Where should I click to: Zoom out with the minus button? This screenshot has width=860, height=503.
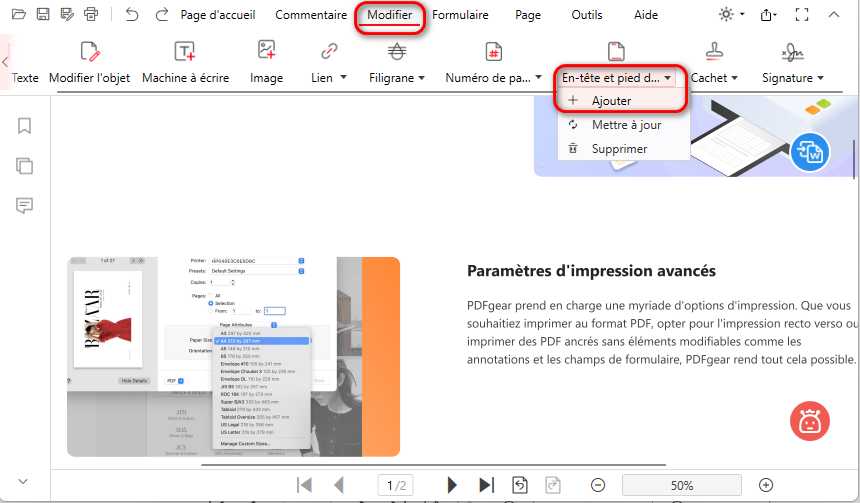coord(598,485)
